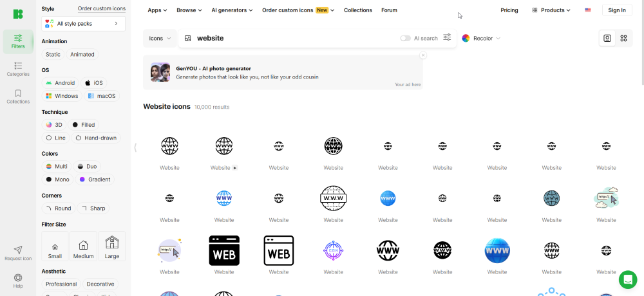Open advanced search settings sliders icon
644x296 pixels.
(447, 38)
